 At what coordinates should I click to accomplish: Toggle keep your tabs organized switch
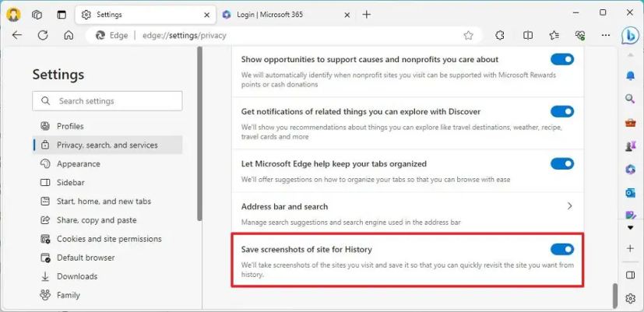(562, 164)
